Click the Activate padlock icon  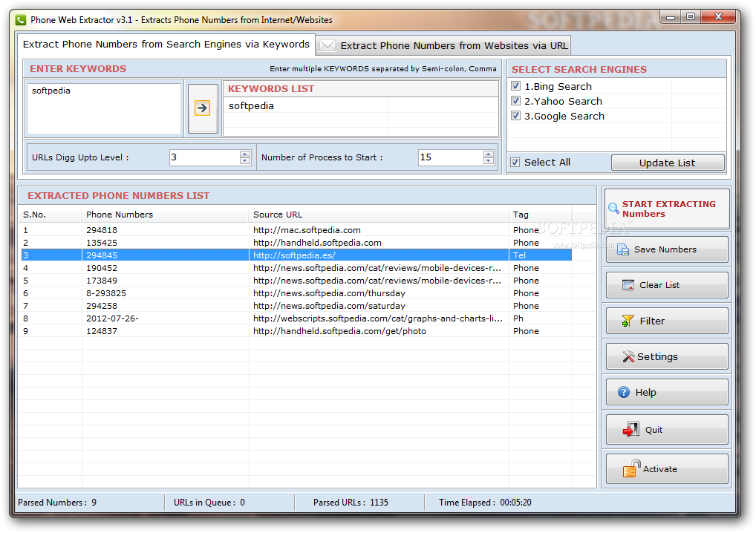tap(631, 468)
